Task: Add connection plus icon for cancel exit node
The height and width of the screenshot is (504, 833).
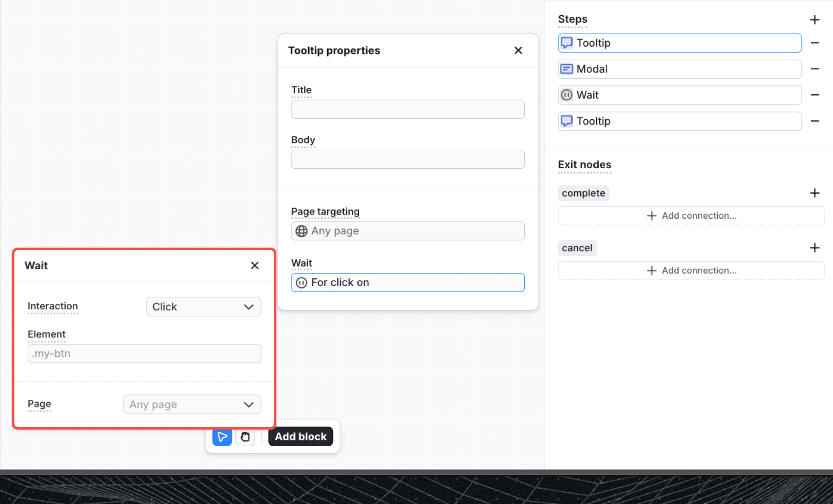Action: [814, 248]
